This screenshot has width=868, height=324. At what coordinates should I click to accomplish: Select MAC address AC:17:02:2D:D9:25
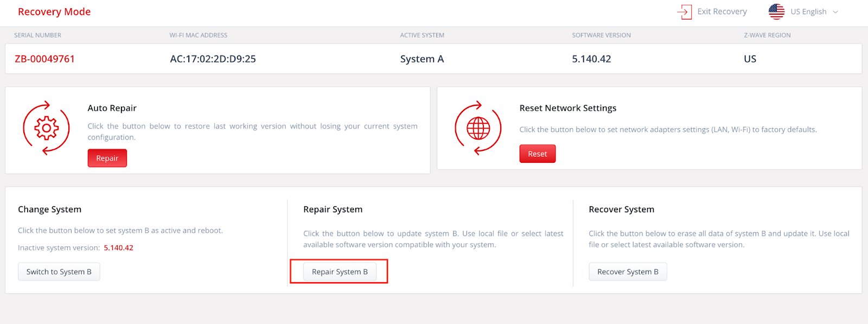pos(213,59)
